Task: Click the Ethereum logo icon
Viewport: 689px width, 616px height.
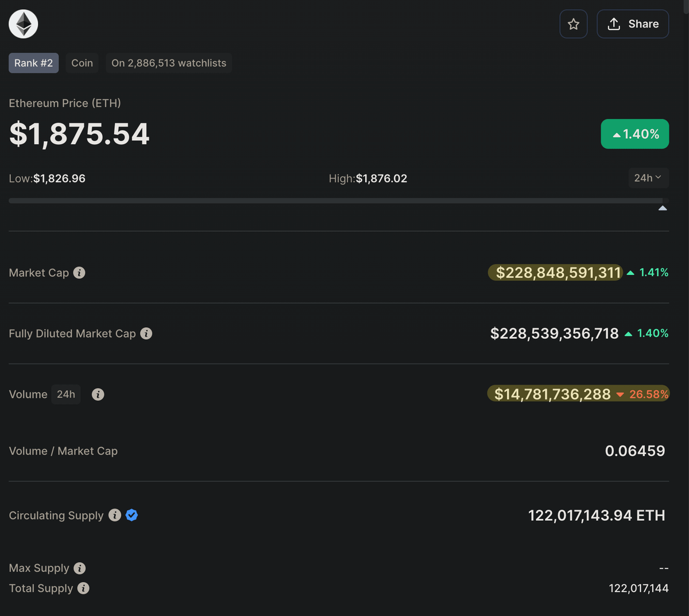Action: 24,24
